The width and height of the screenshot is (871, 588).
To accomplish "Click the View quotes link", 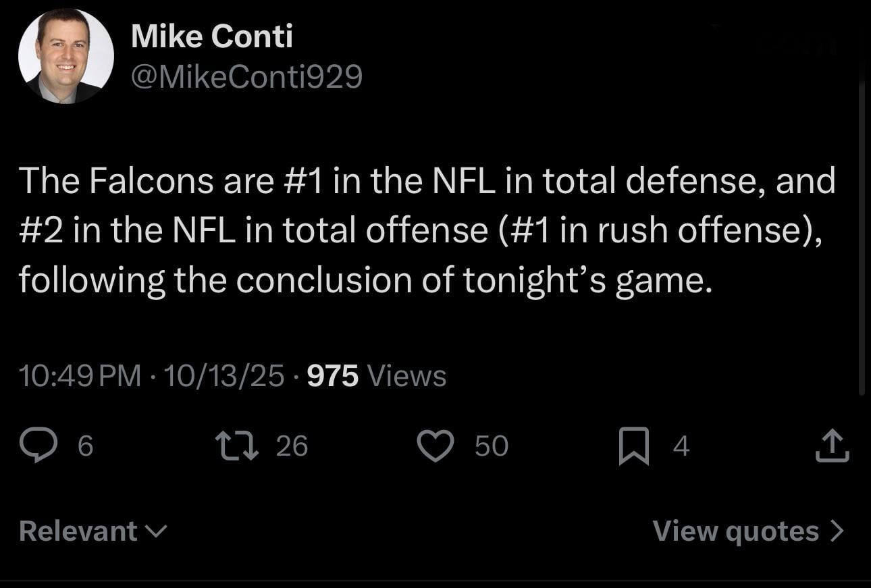I will (736, 531).
